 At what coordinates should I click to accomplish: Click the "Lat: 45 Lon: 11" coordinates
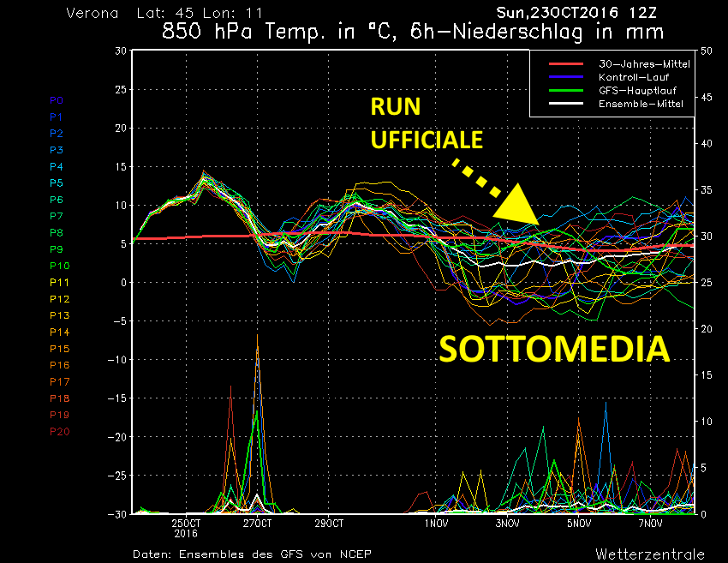click(200, 13)
